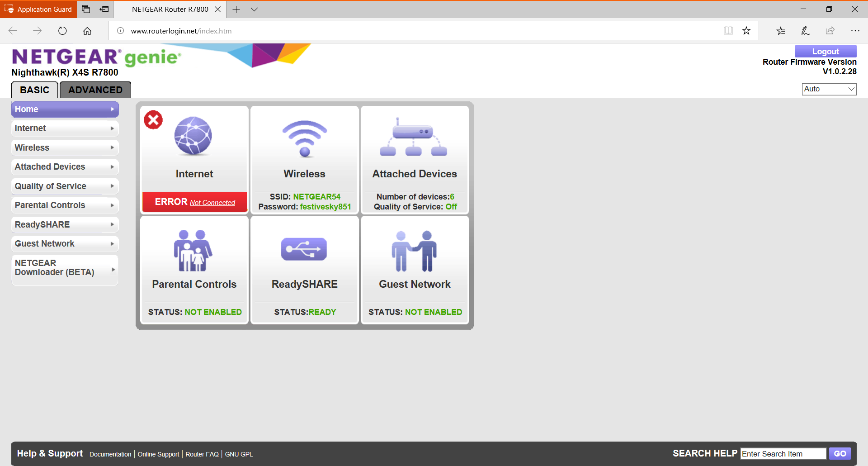Switch to the BASIC tab
The width and height of the screenshot is (868, 466).
(35, 90)
